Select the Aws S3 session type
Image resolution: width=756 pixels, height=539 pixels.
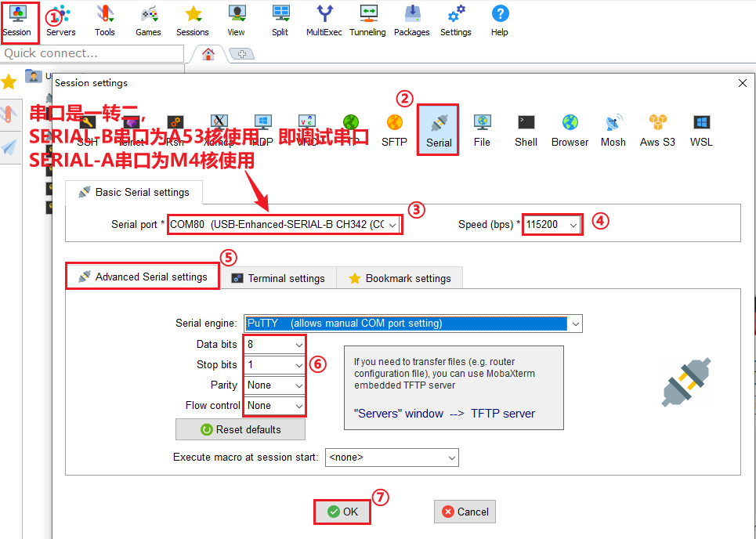[657, 130]
